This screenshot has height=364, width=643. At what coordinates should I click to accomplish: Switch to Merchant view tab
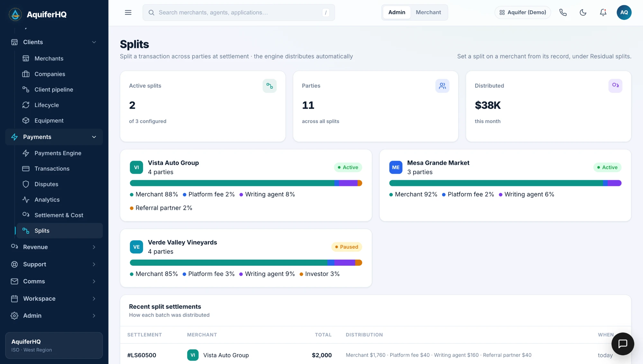point(428,13)
